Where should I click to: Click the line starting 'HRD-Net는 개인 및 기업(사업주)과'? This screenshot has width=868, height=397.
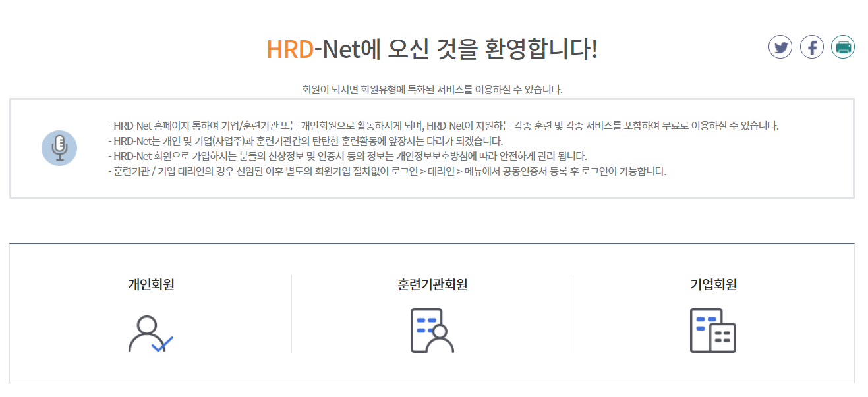305,142
